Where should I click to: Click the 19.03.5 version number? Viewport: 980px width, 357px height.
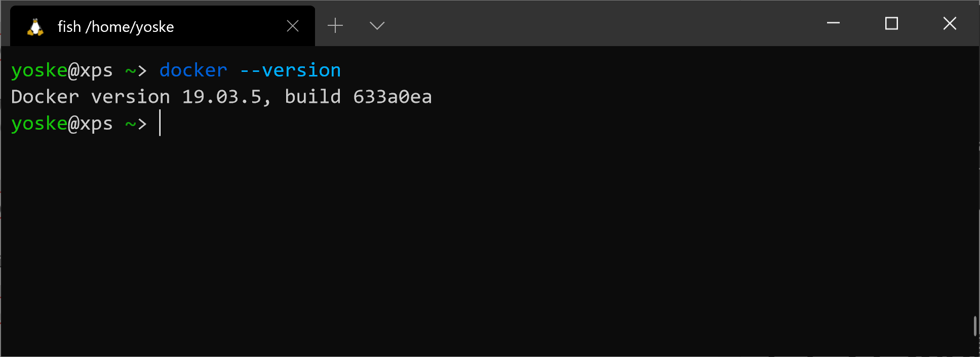tap(222, 97)
